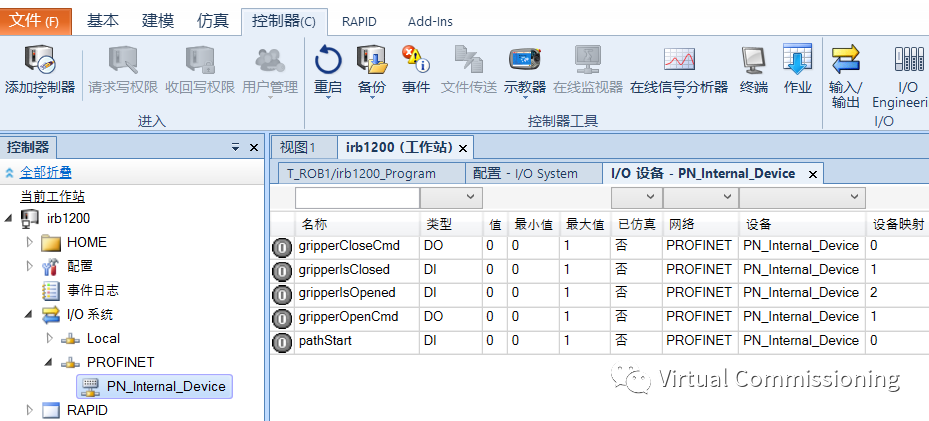Open the controller panel options arrow
The width and height of the screenshot is (929, 421).
pyautogui.click(x=235, y=147)
